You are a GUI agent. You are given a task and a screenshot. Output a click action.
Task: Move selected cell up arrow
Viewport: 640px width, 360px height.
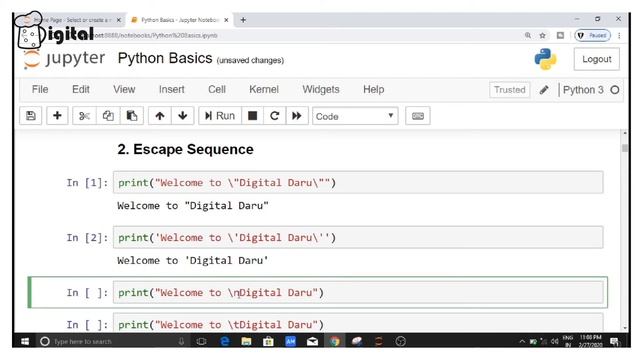tap(160, 116)
